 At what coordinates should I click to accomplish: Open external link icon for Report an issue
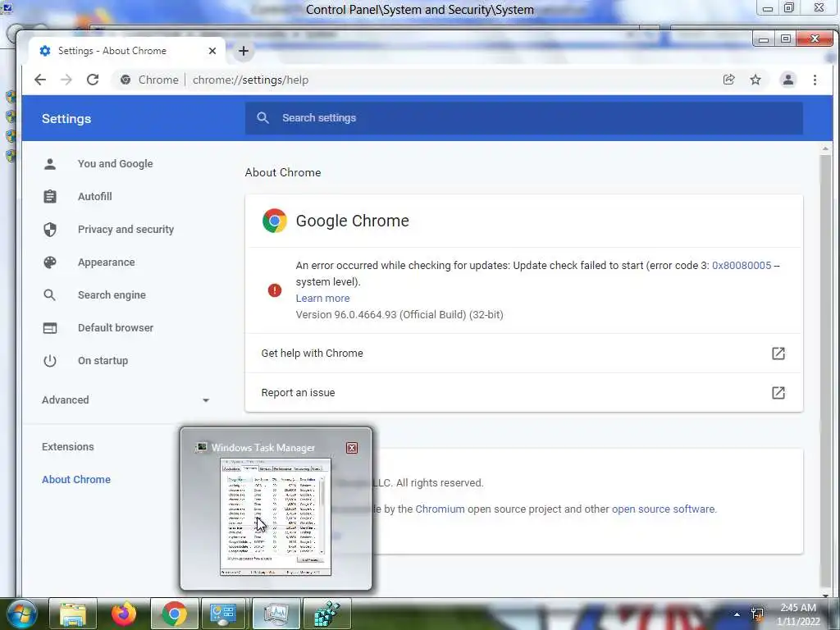coord(778,393)
